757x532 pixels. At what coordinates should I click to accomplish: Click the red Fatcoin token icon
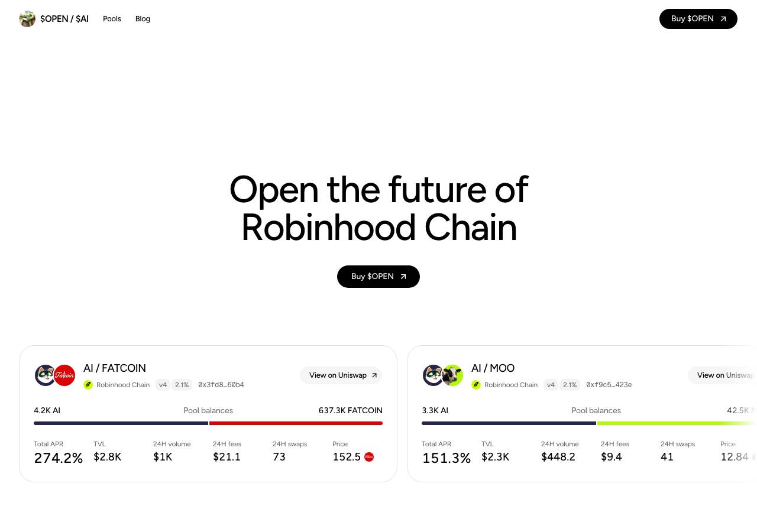[x=64, y=375]
